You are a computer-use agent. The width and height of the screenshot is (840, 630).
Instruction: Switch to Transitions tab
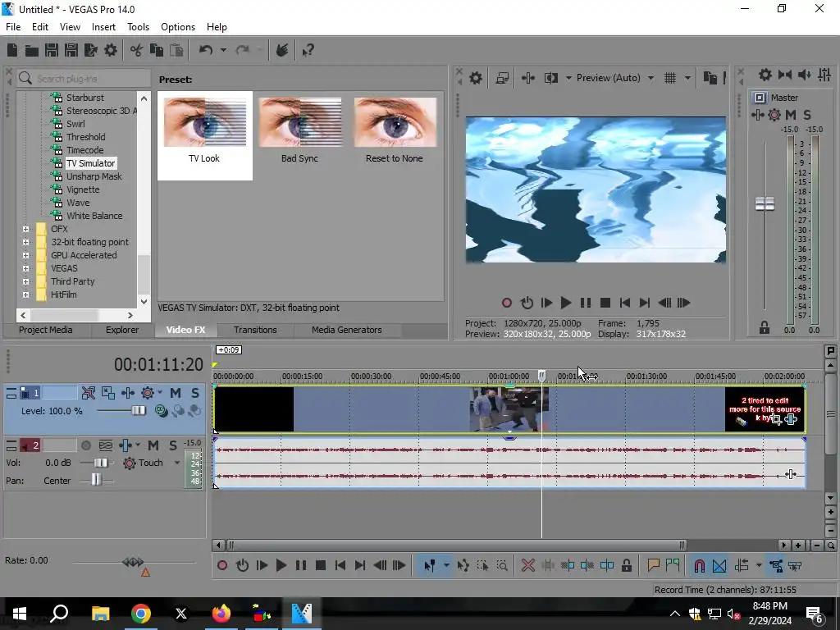click(255, 330)
